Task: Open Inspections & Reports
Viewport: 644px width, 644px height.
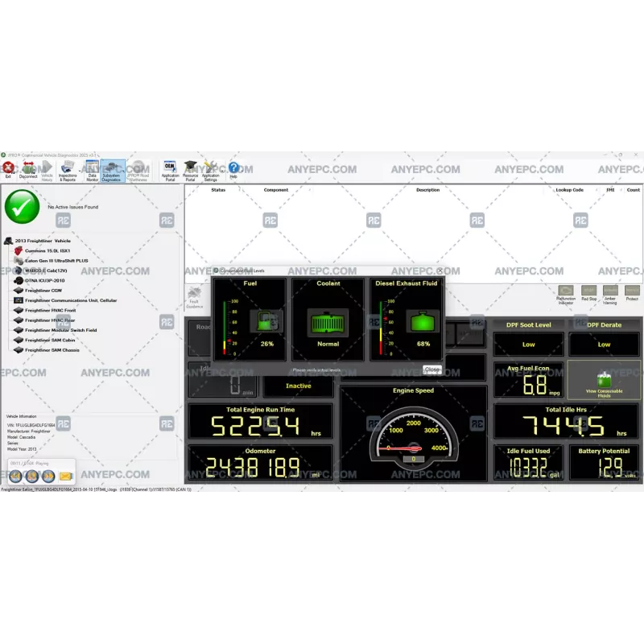Action: (67, 170)
